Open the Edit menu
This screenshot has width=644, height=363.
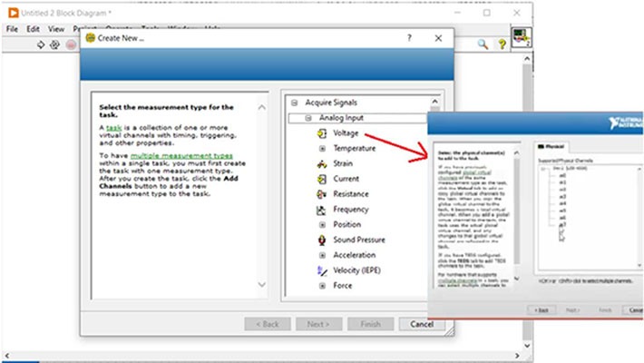(x=34, y=29)
